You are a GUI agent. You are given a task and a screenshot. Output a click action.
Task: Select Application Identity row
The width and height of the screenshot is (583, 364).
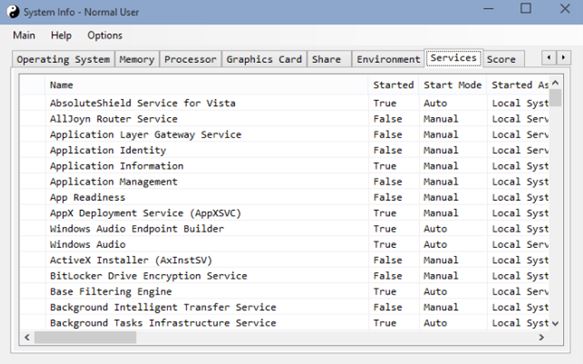285,150
